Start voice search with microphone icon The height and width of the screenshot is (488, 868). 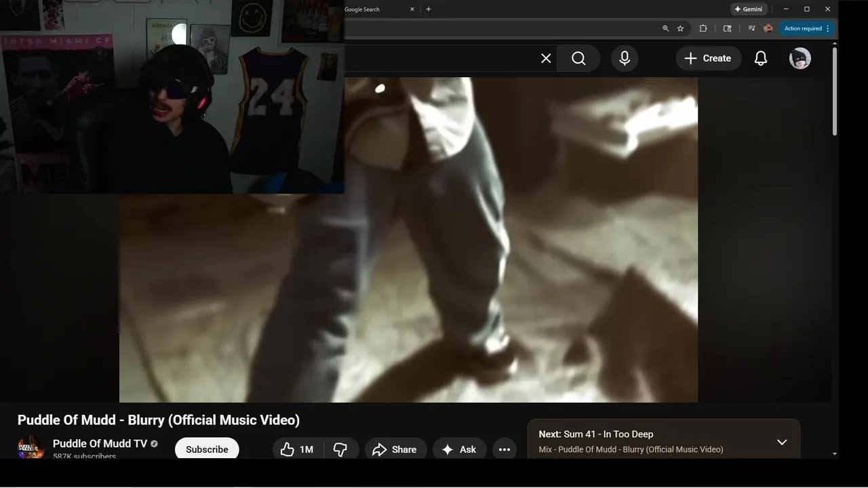[x=625, y=58]
